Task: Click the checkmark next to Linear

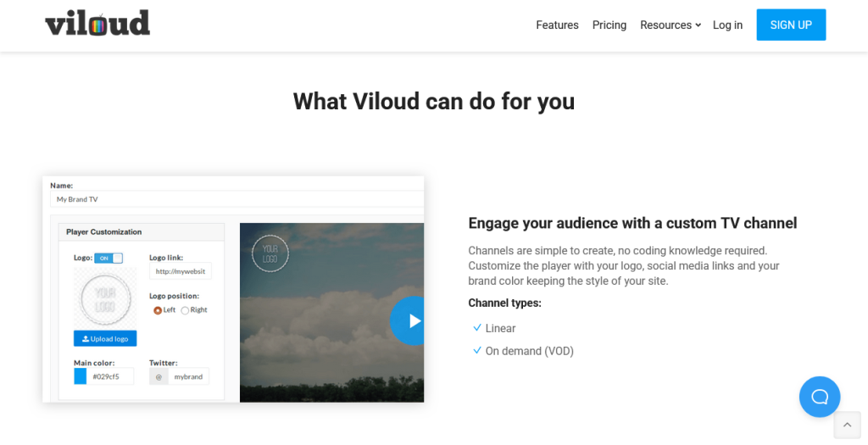Action: pos(477,328)
